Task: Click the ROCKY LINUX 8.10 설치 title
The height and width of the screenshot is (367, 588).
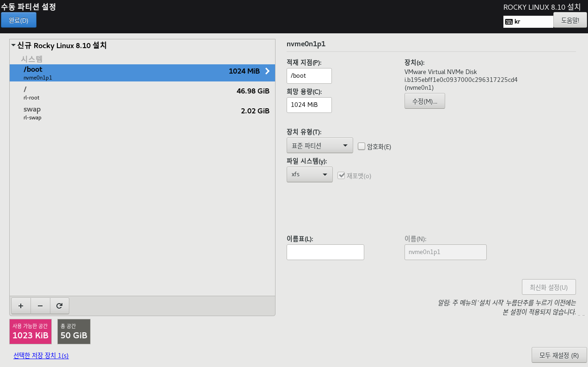Action: pyautogui.click(x=542, y=7)
